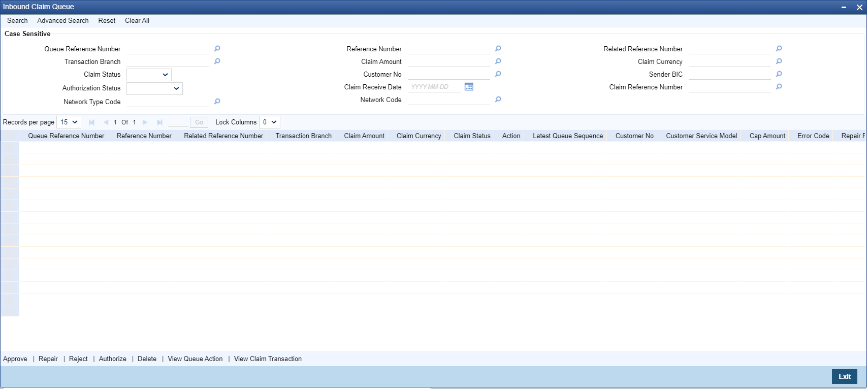This screenshot has width=868, height=389.
Task: Focus the Related Reference Number input field
Action: [x=730, y=49]
